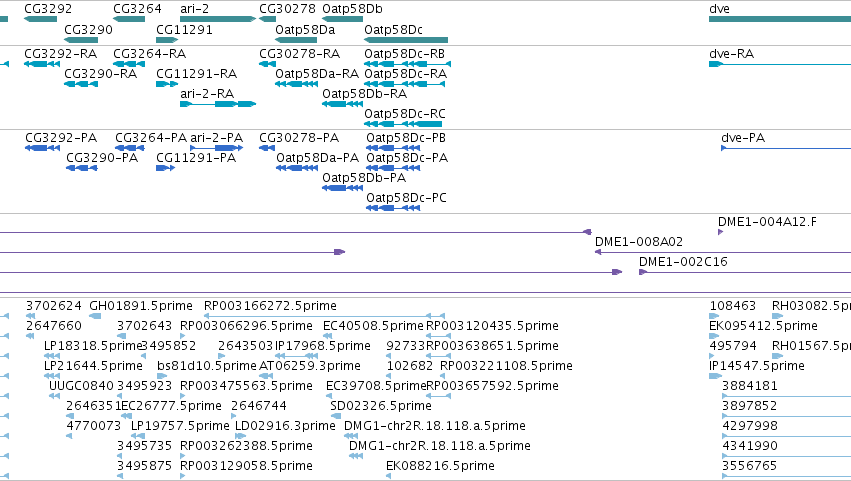Select the UUGC0840 EST label
Screen dimensions: 851x481
pos(81,387)
